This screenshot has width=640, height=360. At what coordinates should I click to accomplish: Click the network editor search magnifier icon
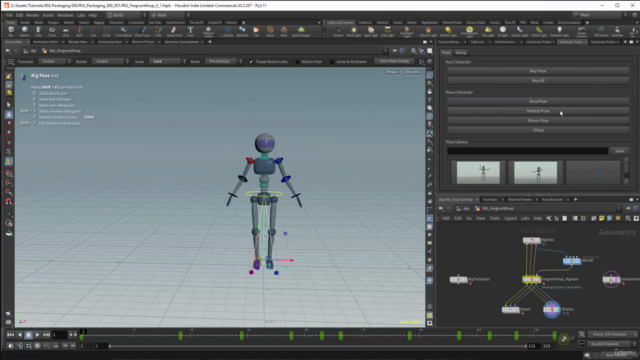[x=628, y=218]
